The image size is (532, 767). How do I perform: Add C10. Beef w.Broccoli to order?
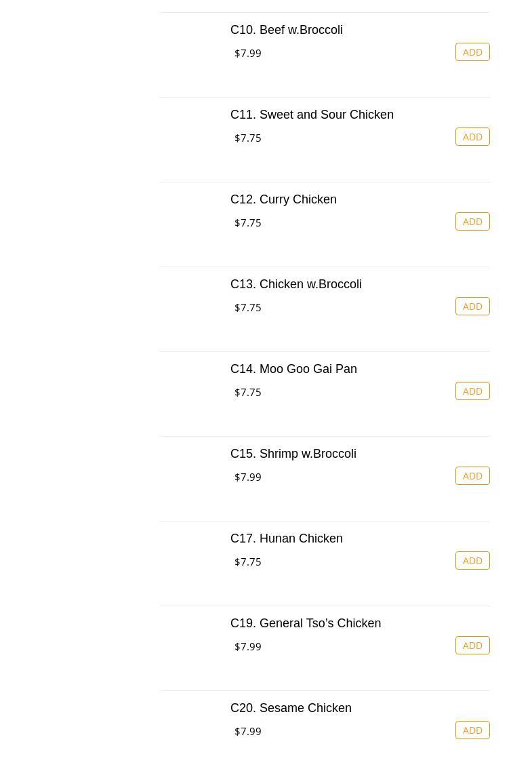(472, 52)
